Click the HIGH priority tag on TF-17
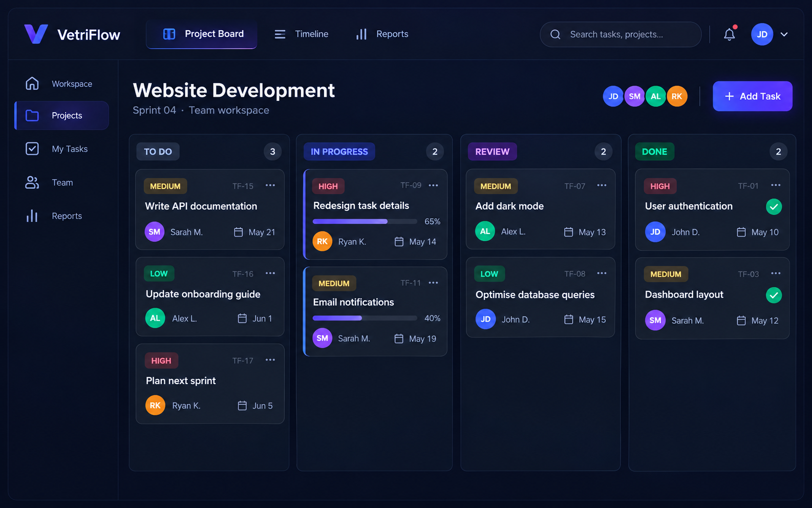The width and height of the screenshot is (812, 508). 161,361
